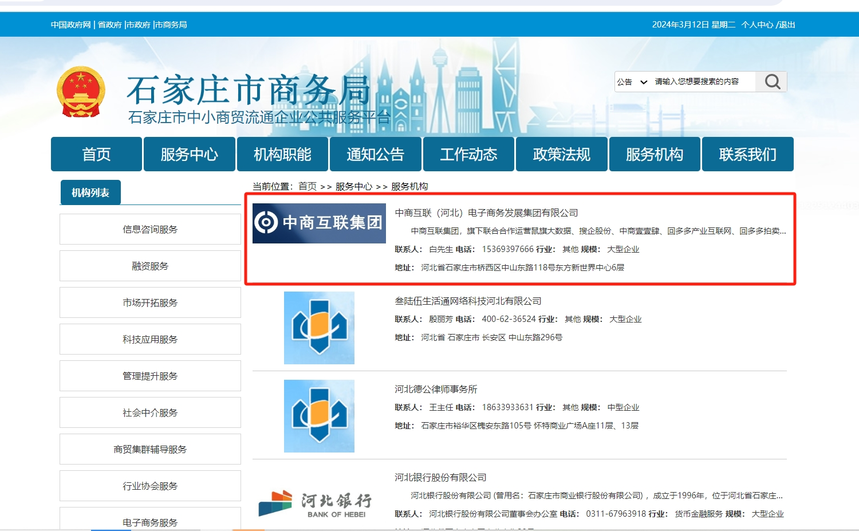This screenshot has height=531, width=859.
Task: Select 管理提升服务 in the sidebar
Action: pos(150,376)
